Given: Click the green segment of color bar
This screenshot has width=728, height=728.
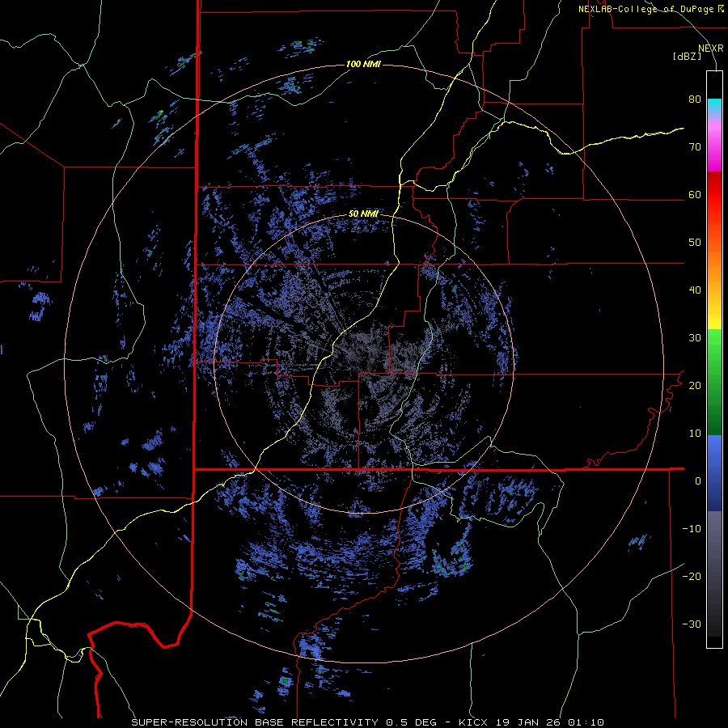Looking at the screenshot, I should click(x=714, y=382).
